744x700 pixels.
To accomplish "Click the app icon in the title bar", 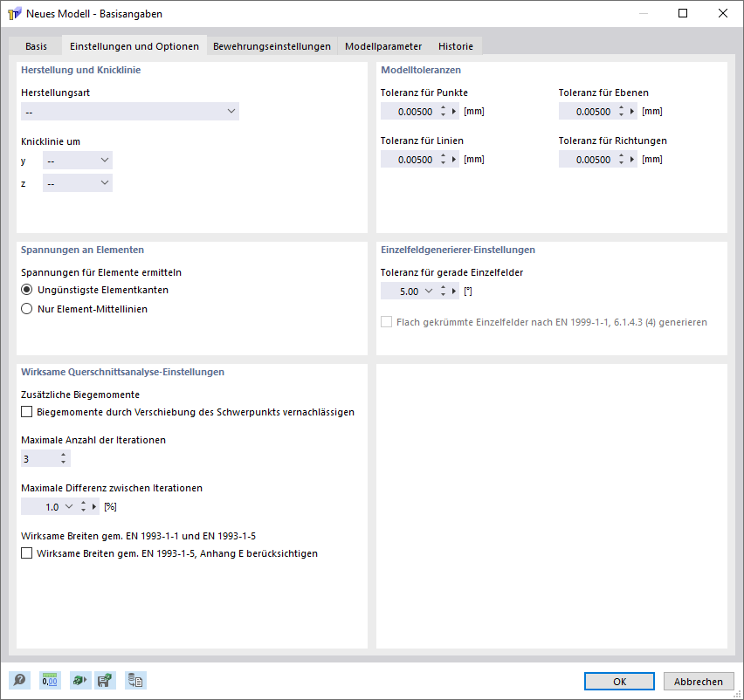I will coord(14,14).
